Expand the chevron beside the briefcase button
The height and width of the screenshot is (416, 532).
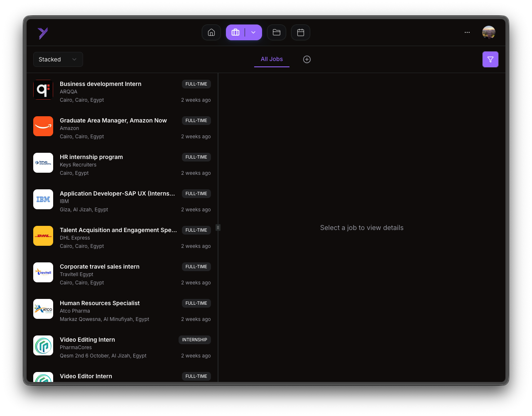coord(253,32)
